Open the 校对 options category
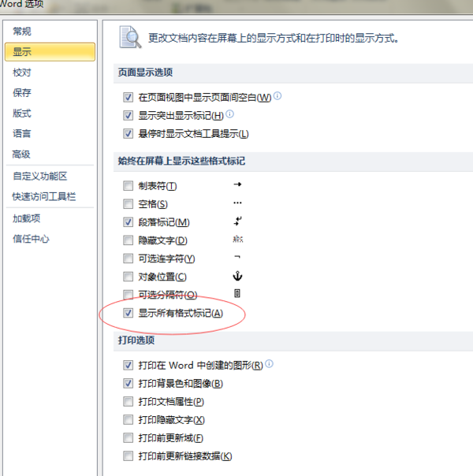 (x=21, y=73)
